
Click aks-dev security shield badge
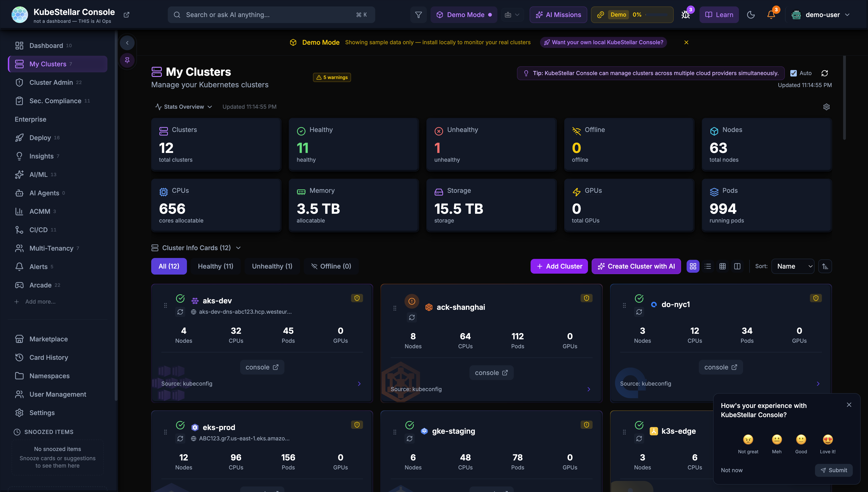point(357,298)
